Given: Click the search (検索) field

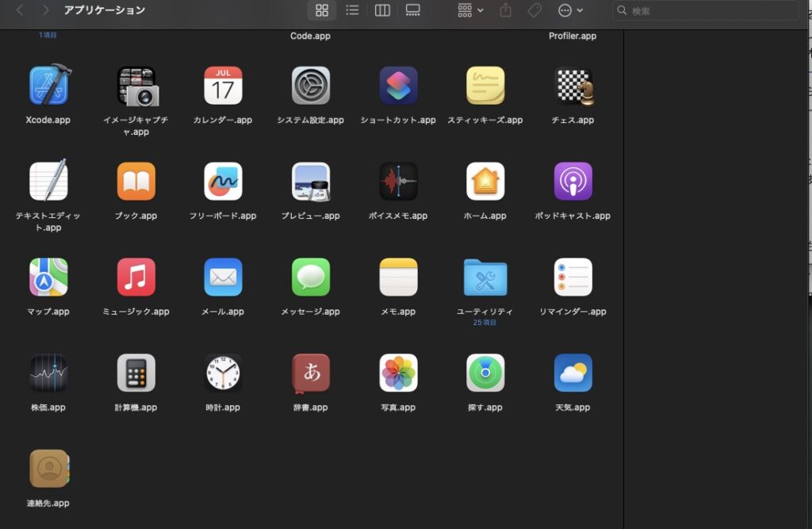Looking at the screenshot, I should [710, 11].
